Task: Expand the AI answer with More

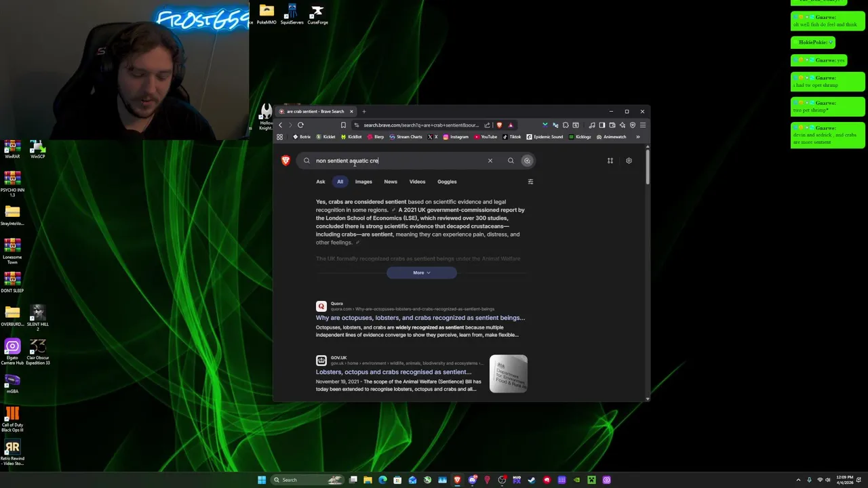Action: 422,272
